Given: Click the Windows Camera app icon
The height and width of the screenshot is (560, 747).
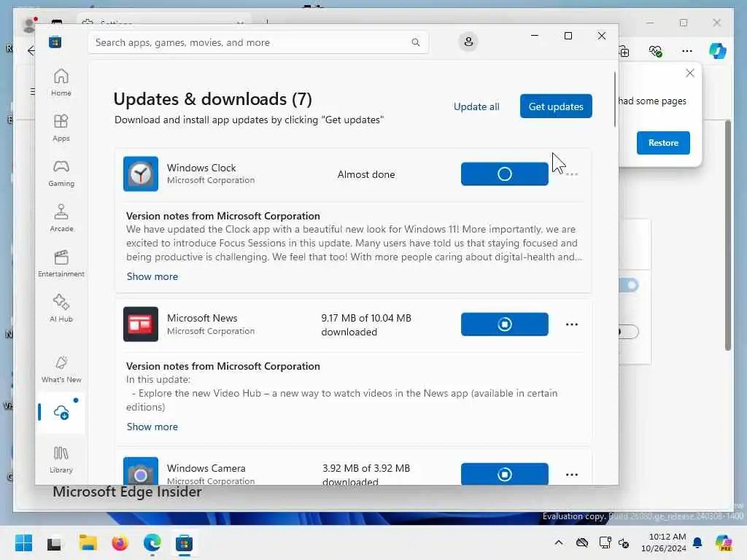Looking at the screenshot, I should pyautogui.click(x=141, y=472).
